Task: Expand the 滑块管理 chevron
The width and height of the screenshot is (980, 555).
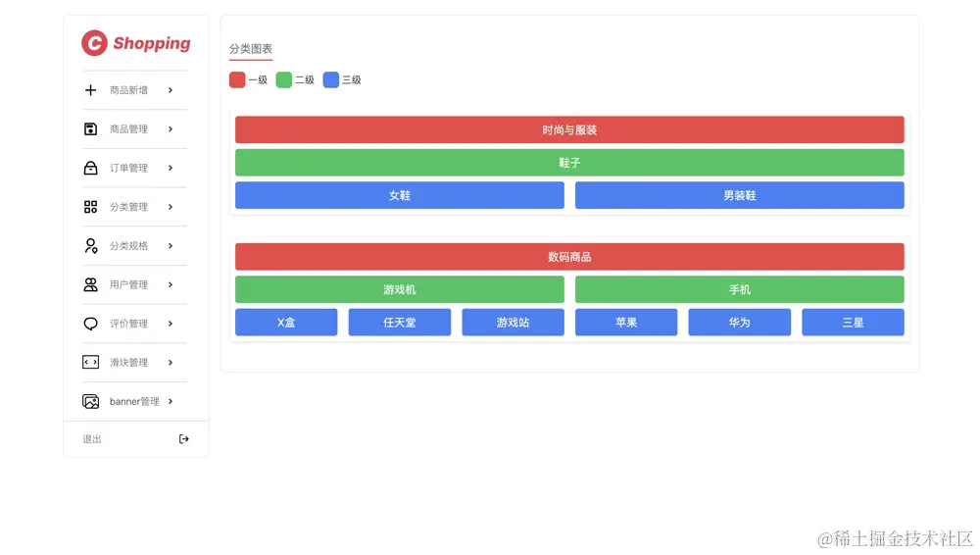Action: (x=171, y=362)
